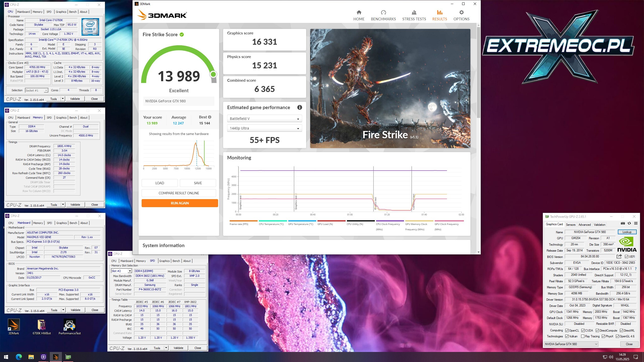Open the Slot #2 memory slot dropdown

(x=122, y=271)
